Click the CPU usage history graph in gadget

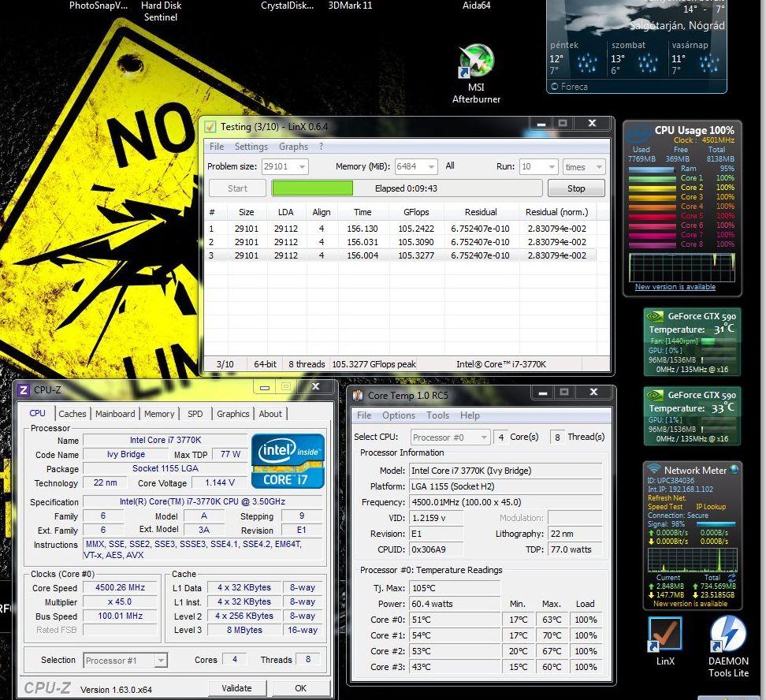tap(682, 267)
